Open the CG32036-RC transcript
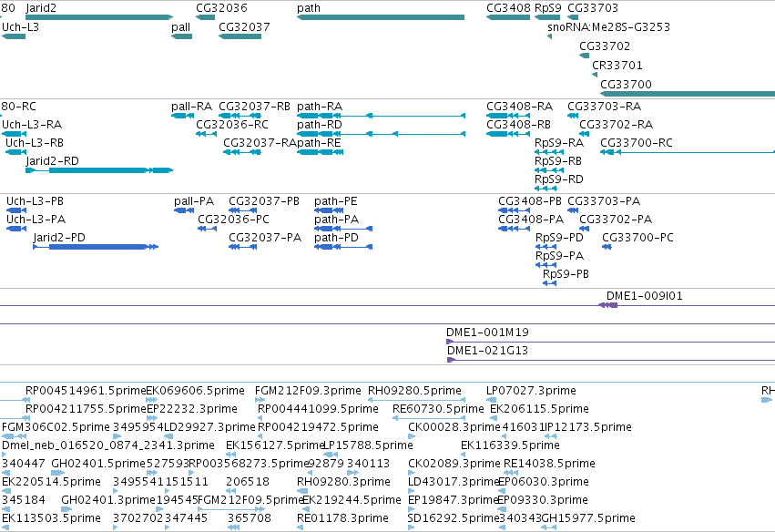Viewport: 775px width, 532px height. coord(206,134)
